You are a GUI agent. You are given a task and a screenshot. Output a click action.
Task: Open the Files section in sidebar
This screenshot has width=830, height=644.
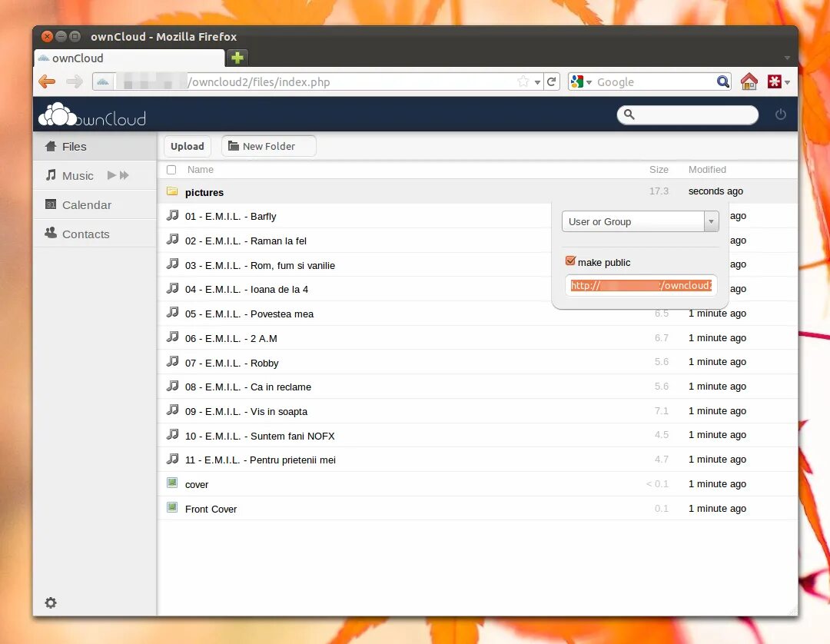pos(95,147)
